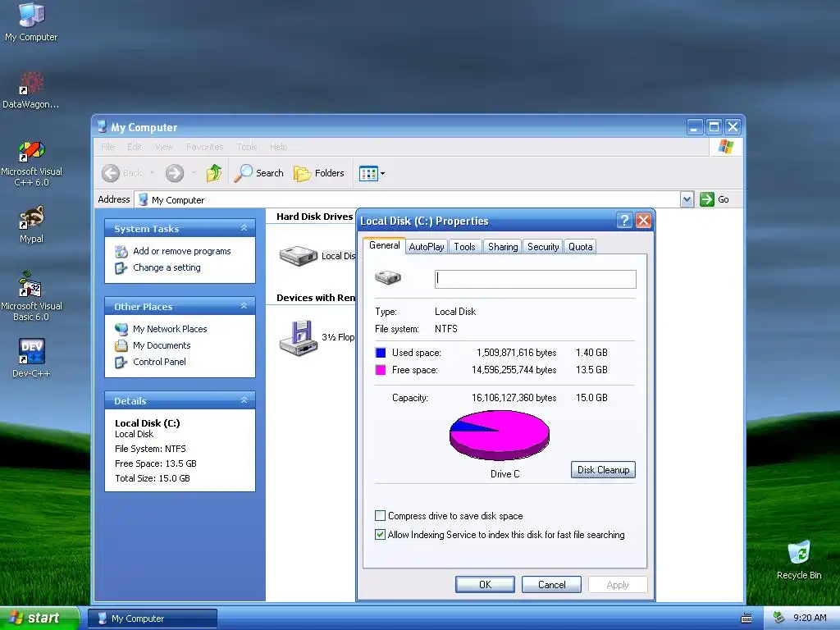Click the Up folder toolbar icon
The height and width of the screenshot is (630, 840).
[214, 173]
